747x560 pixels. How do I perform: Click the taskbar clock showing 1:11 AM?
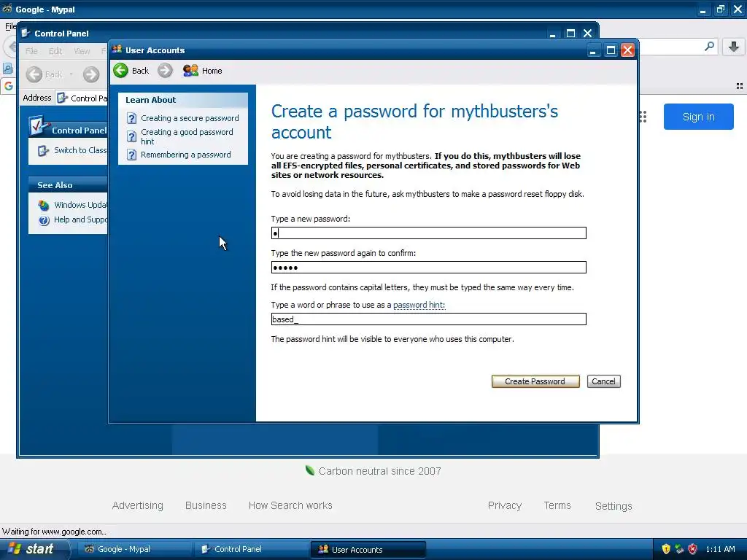tap(720, 549)
